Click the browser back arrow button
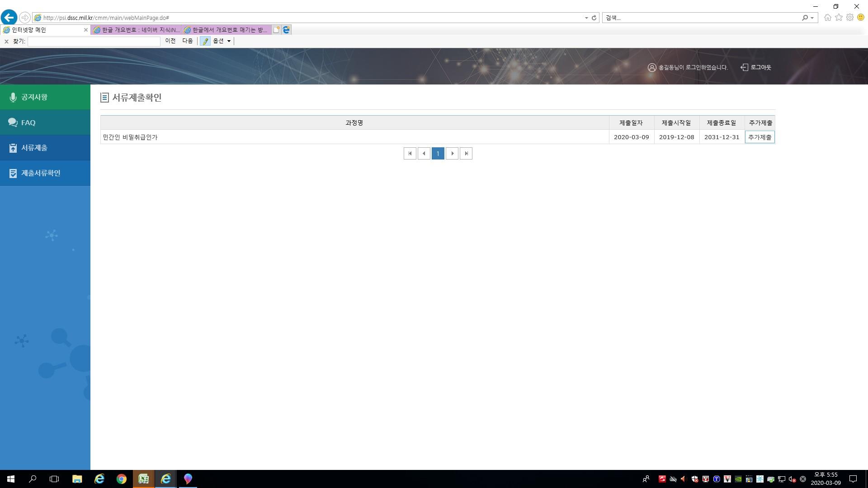Screen dimensions: 868x488 point(9,18)
